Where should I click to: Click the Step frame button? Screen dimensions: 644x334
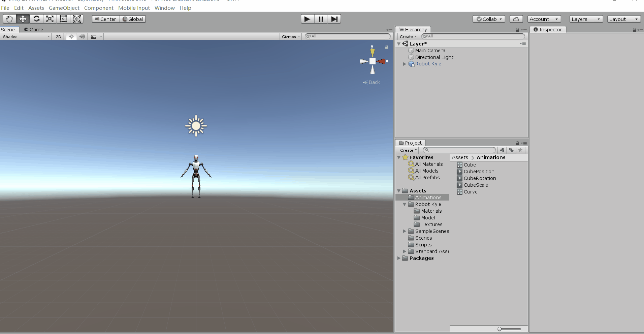click(334, 19)
